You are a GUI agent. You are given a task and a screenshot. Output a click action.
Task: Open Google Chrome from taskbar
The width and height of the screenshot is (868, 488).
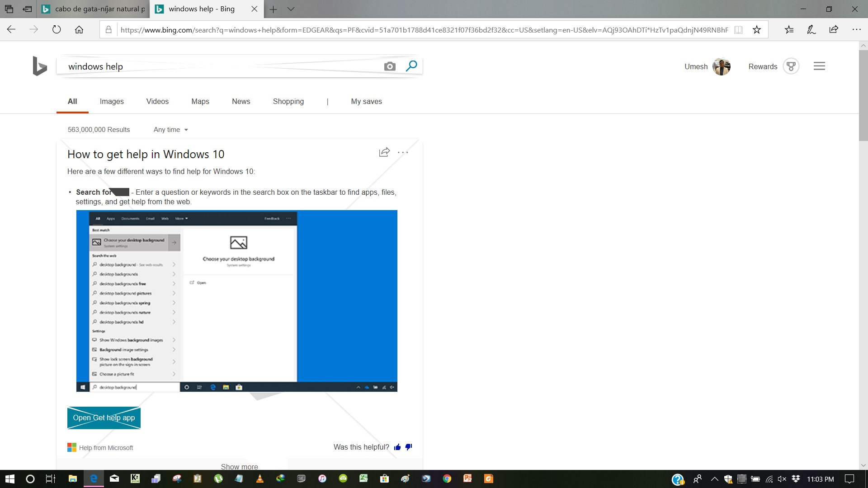[x=447, y=479]
